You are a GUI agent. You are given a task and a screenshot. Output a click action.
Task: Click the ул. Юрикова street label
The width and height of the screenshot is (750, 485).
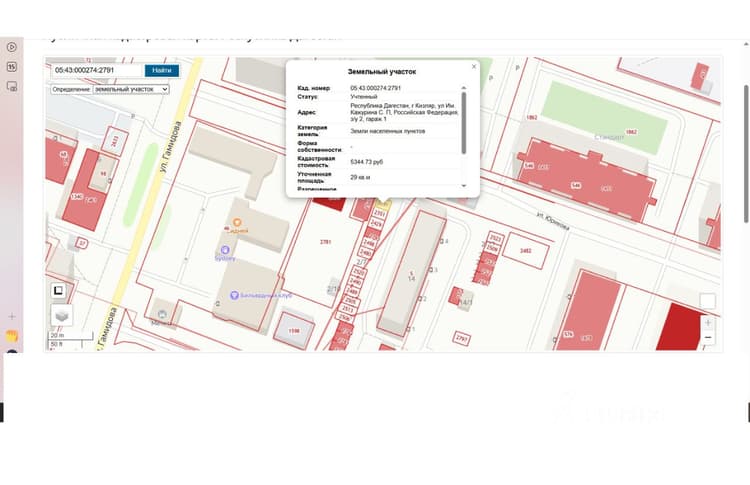pyautogui.click(x=553, y=221)
